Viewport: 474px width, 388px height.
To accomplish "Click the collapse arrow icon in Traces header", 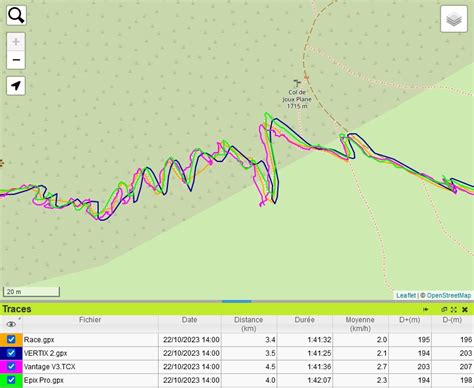I will tap(426, 310).
